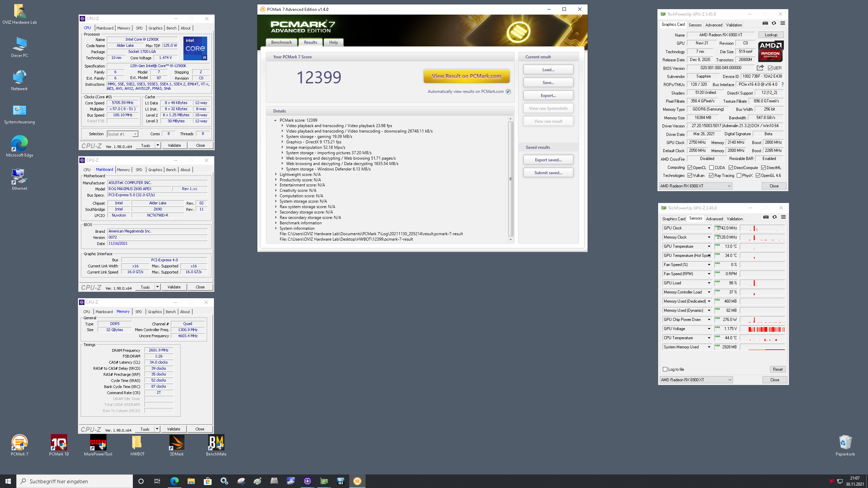Viewport: 868px width, 488px height.
Task: Click the GPU-Z taskbar icon
Action: (x=324, y=481)
